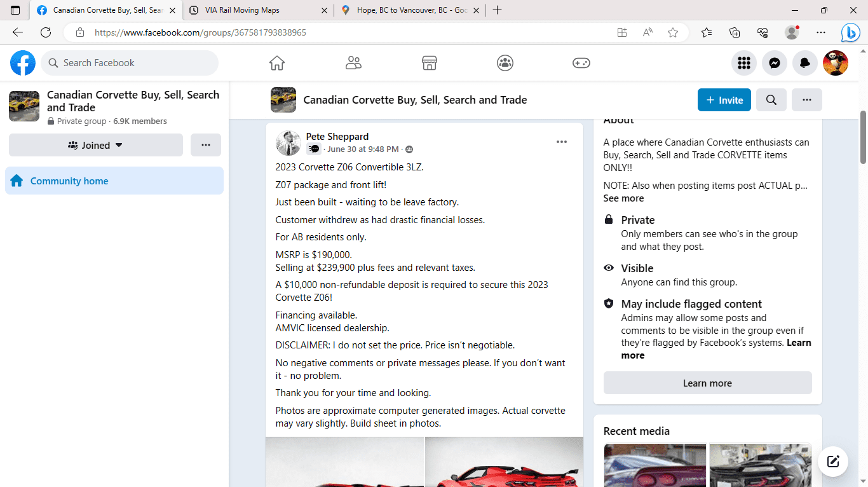Open Marketplace

point(429,63)
